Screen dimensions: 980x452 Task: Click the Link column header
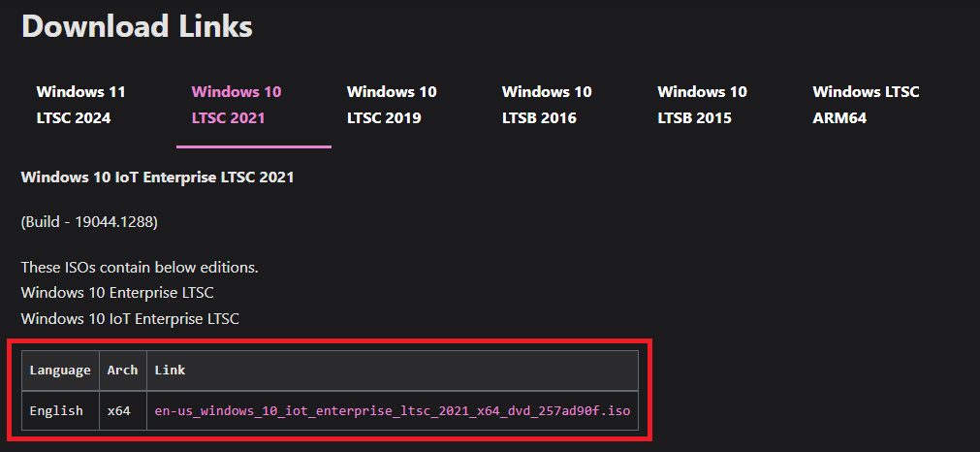pos(170,371)
